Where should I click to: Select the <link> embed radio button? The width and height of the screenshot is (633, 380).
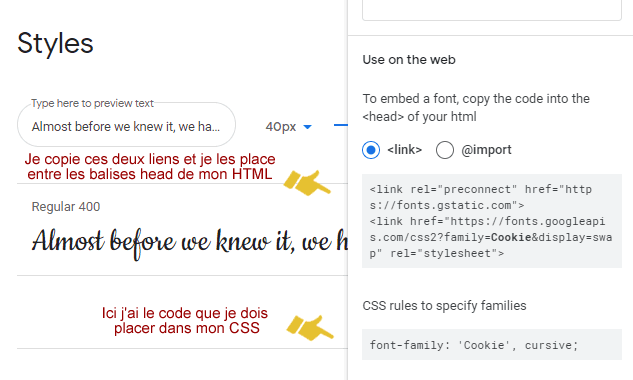tap(371, 150)
